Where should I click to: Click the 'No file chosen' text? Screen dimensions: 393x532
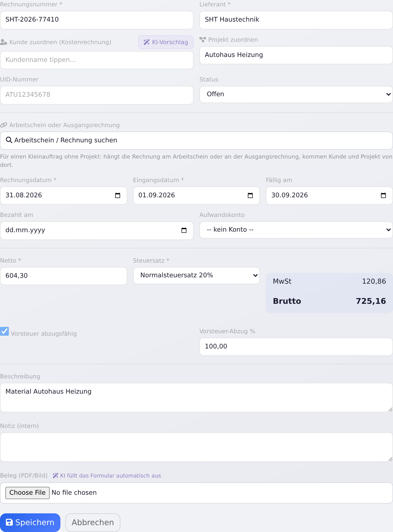coord(74,492)
